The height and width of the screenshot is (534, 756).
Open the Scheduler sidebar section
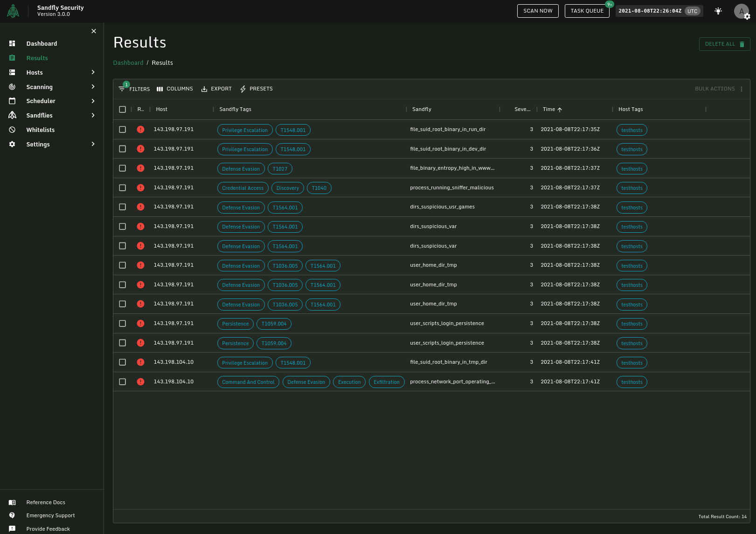click(41, 101)
